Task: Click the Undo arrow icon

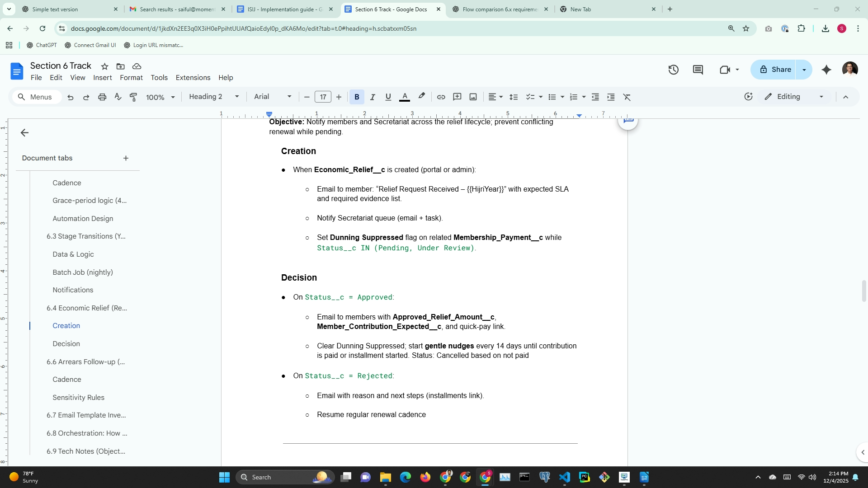Action: (71, 97)
